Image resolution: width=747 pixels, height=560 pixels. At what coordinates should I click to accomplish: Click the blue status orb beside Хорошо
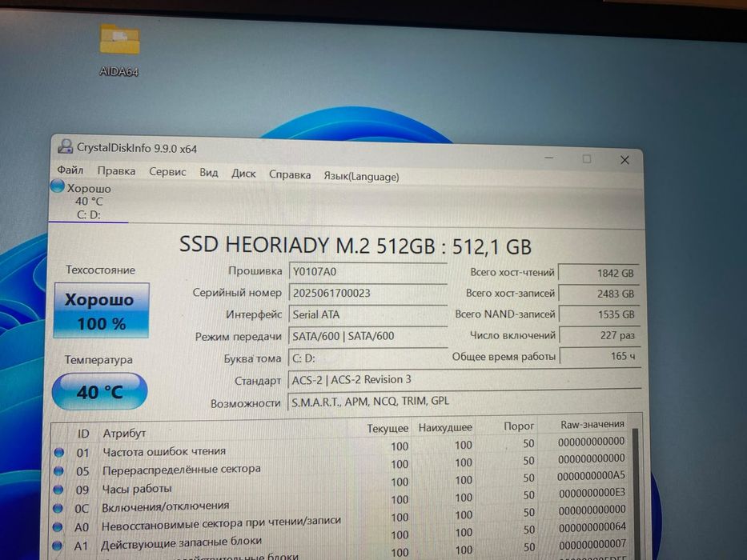(x=57, y=186)
